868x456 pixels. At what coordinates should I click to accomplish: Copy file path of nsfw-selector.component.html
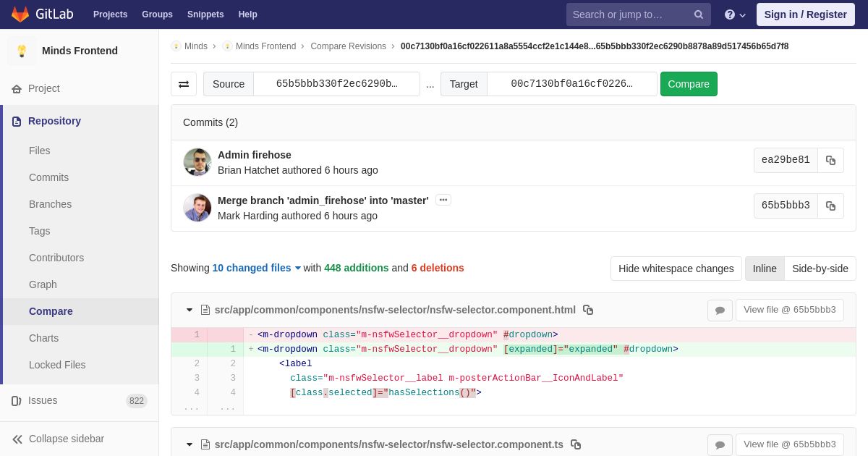coord(588,310)
